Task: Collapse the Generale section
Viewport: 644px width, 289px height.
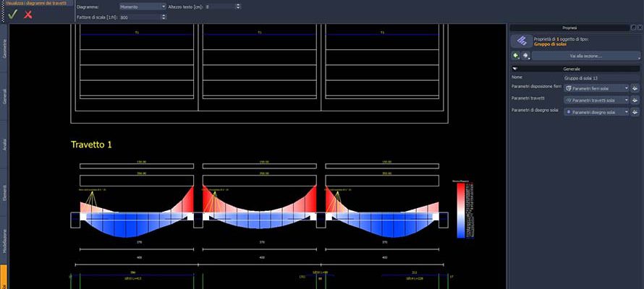Action: 515,69
